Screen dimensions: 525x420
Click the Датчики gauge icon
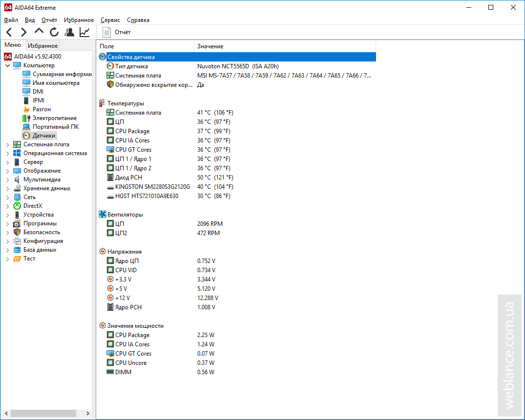coord(26,136)
